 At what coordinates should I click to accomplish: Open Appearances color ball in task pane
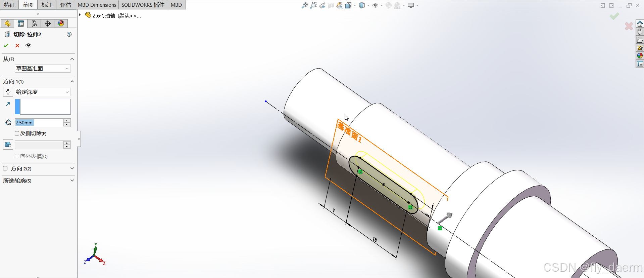pyautogui.click(x=640, y=56)
